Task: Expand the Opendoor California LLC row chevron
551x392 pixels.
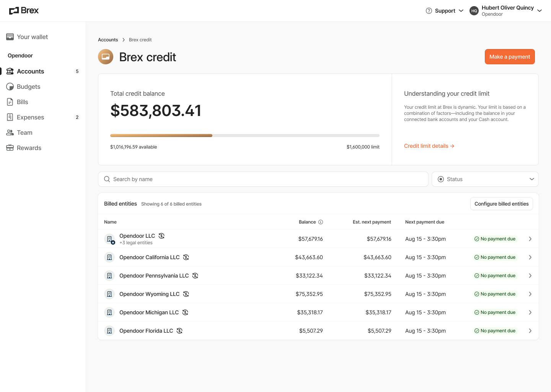Action: point(530,257)
